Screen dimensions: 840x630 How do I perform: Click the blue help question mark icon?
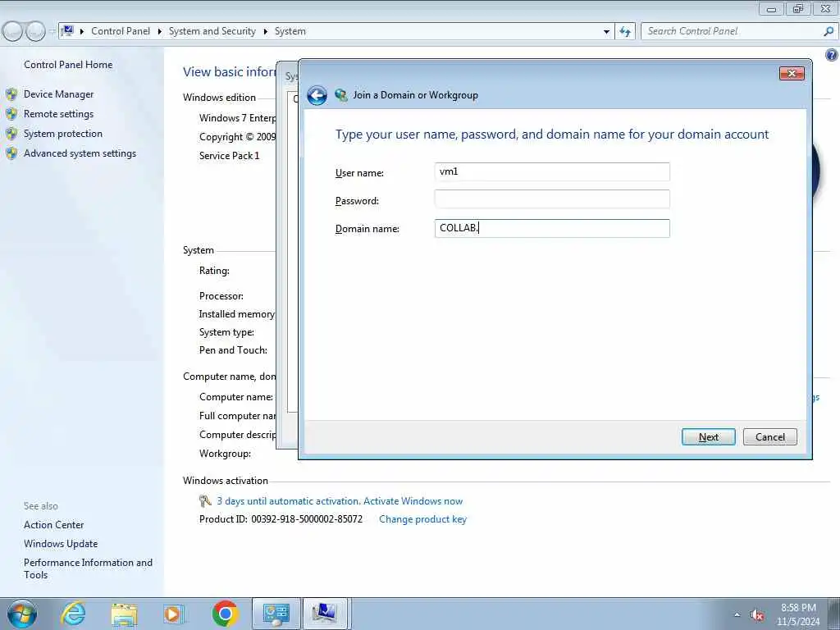(832, 55)
